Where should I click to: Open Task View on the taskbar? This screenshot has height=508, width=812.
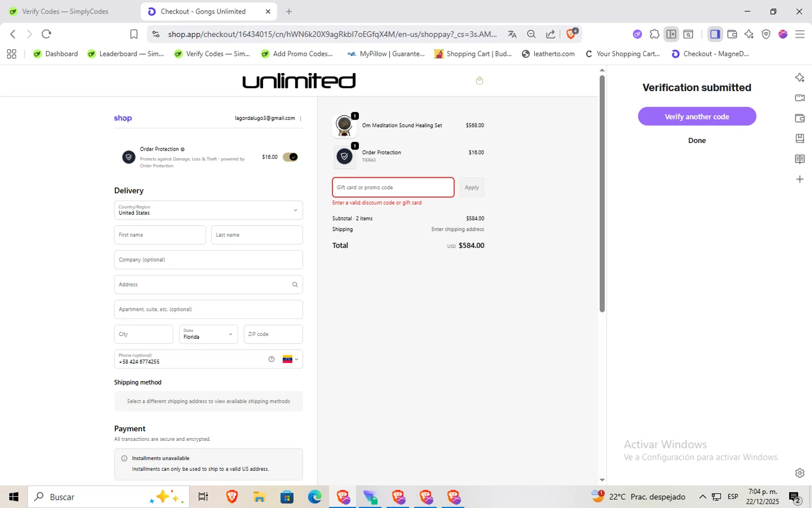point(203,497)
